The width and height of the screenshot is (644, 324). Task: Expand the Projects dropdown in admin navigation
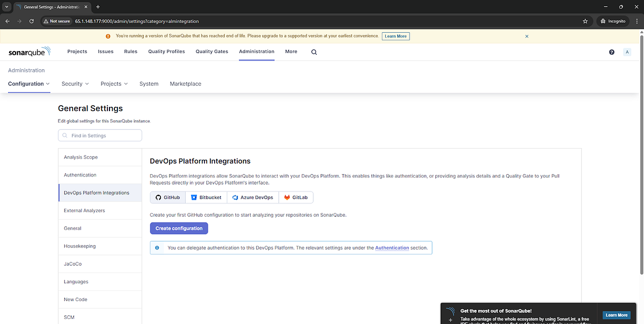tap(114, 84)
